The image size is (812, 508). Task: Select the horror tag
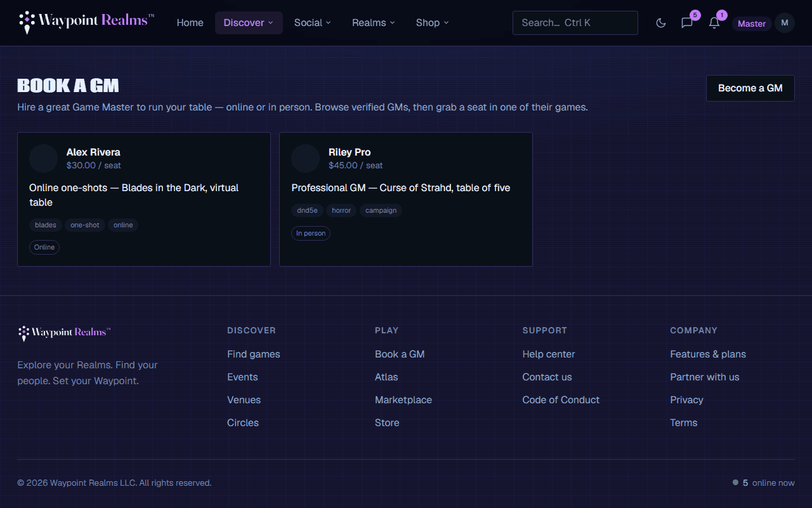coord(341,210)
